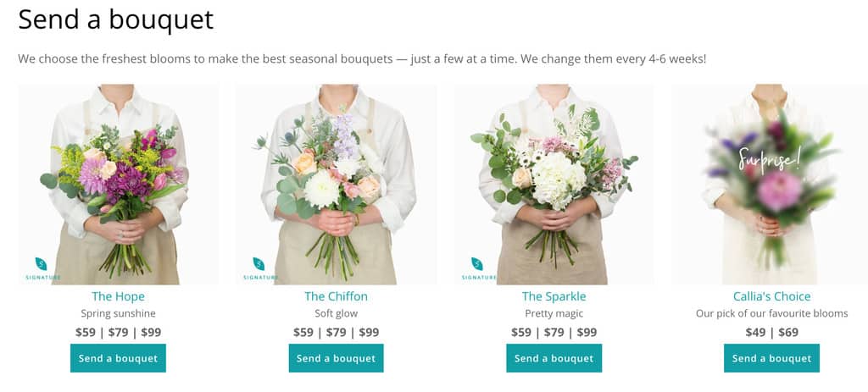Open The Hope product link

(118, 296)
